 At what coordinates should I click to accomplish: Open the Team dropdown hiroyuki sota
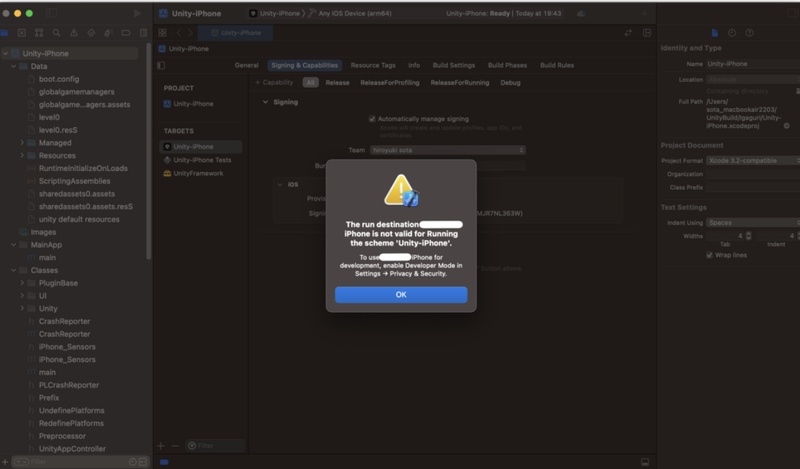pyautogui.click(x=447, y=150)
